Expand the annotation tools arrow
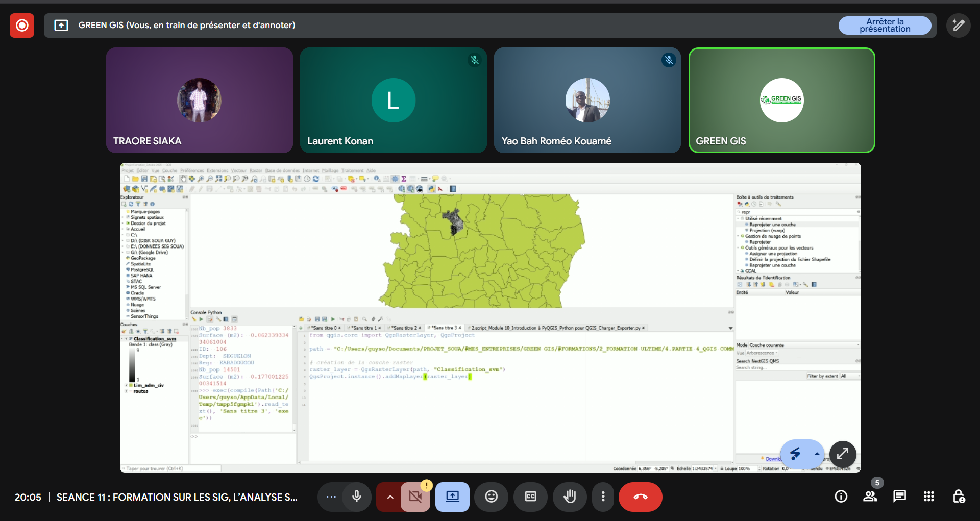The image size is (980, 521). [x=817, y=454]
